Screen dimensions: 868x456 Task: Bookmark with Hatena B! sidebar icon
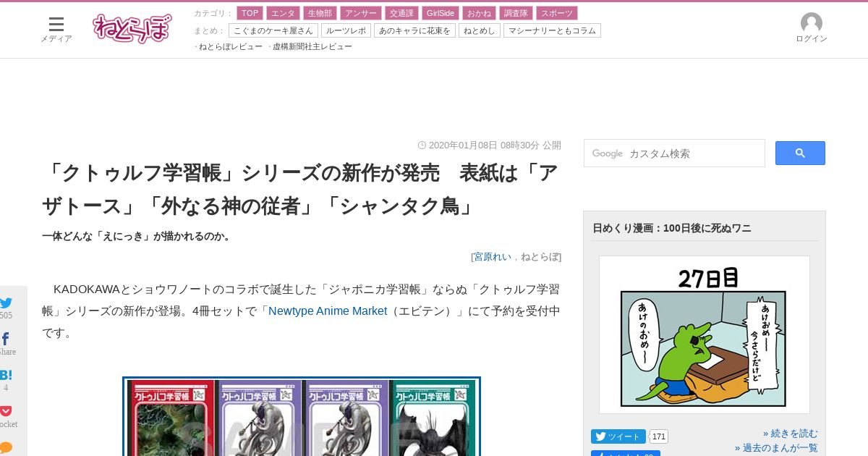[x=6, y=375]
